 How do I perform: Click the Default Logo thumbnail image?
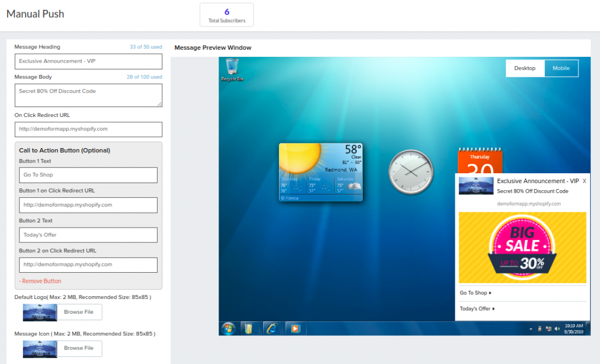click(39, 312)
